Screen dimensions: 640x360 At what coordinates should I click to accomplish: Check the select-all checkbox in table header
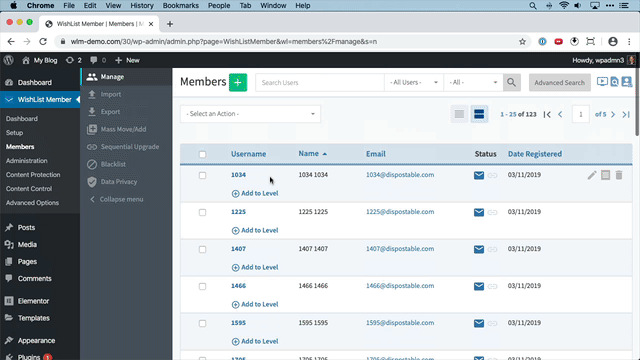pyautogui.click(x=202, y=154)
